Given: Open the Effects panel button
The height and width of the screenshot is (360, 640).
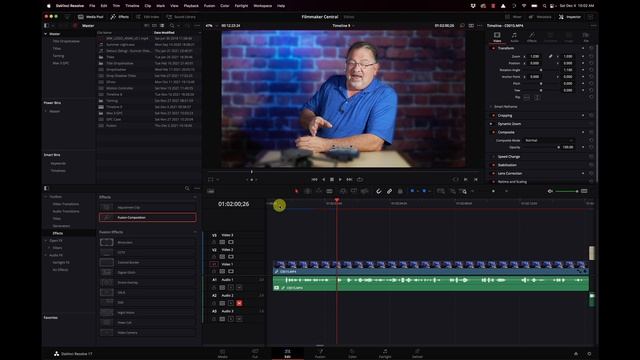Looking at the screenshot, I should pos(120,17).
